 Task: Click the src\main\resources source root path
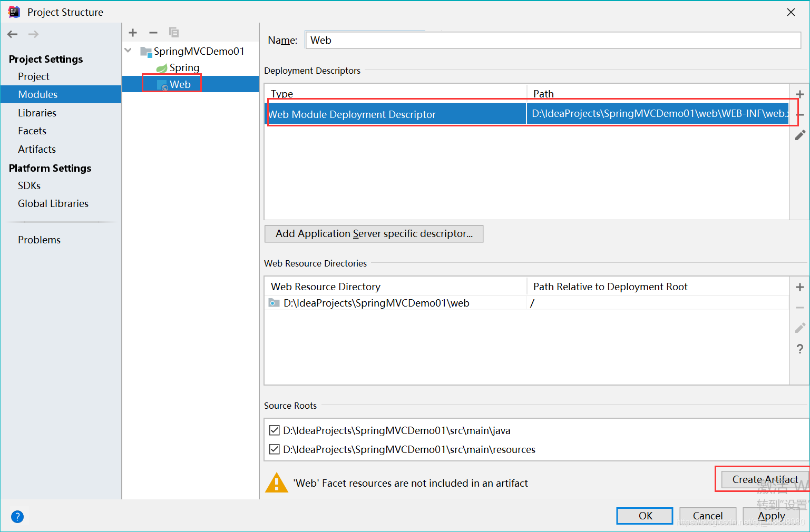[x=409, y=449]
